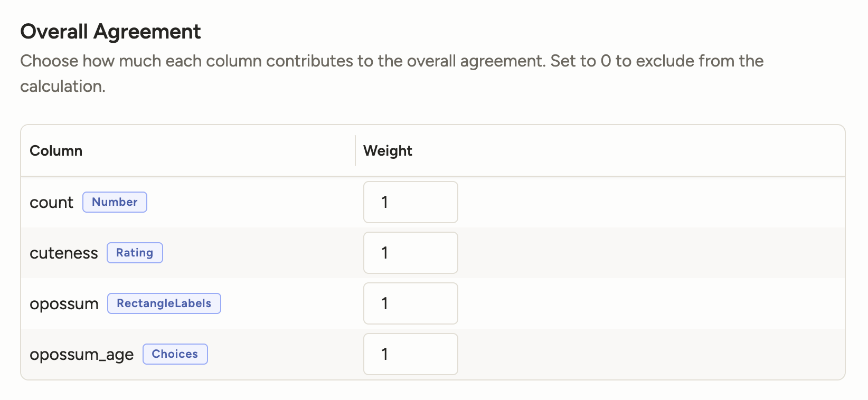Edit the opossum_age weight field

410,354
